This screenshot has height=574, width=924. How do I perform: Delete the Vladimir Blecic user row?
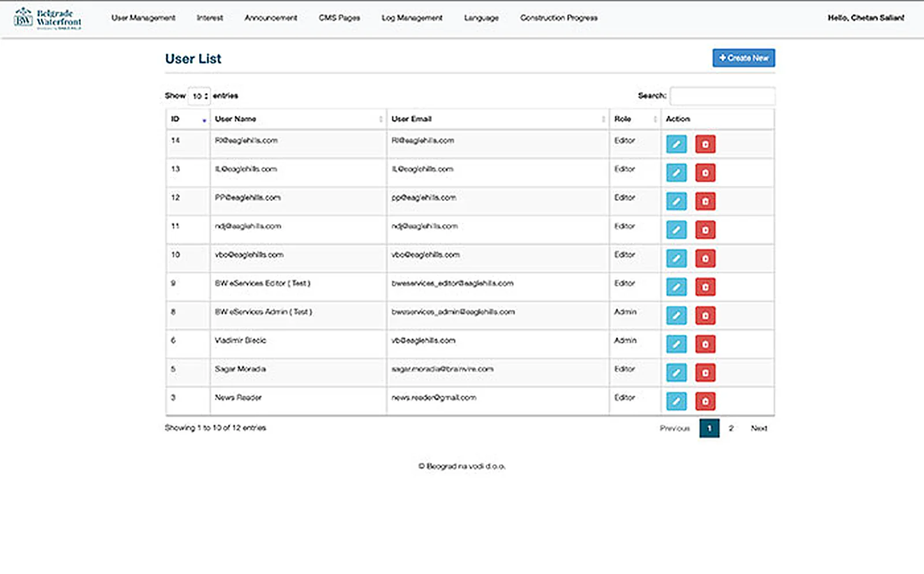coord(705,344)
